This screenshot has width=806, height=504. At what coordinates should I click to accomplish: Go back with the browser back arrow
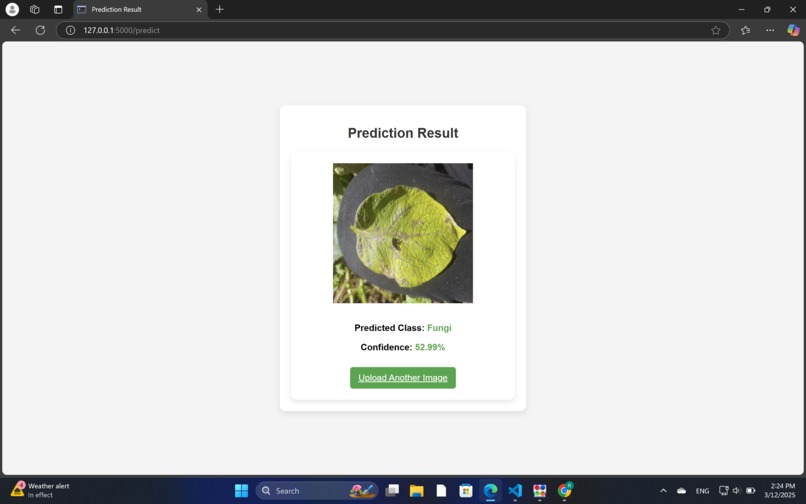pyautogui.click(x=15, y=30)
